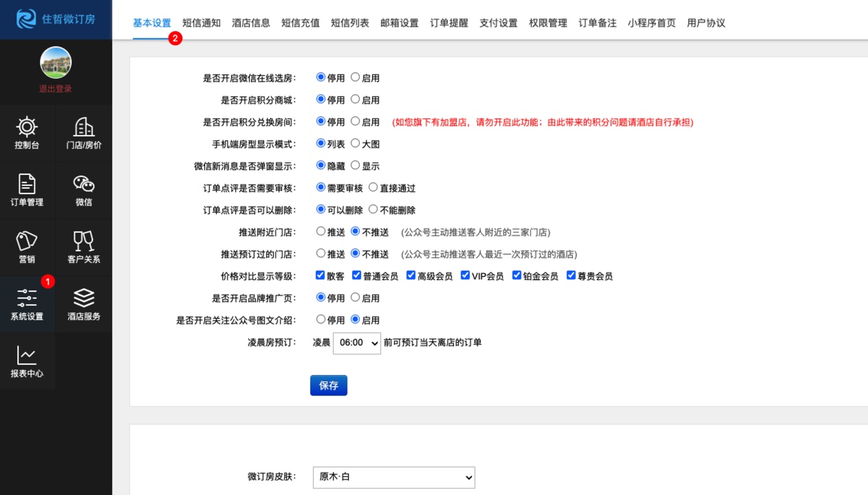Open 报表中心 chart icon
This screenshot has height=495, width=868.
[27, 356]
